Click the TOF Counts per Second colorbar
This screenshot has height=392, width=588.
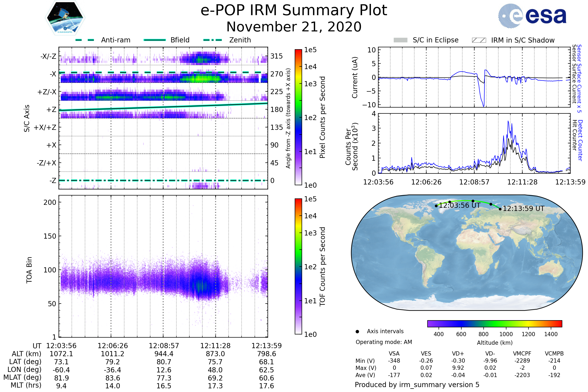tap(298, 266)
